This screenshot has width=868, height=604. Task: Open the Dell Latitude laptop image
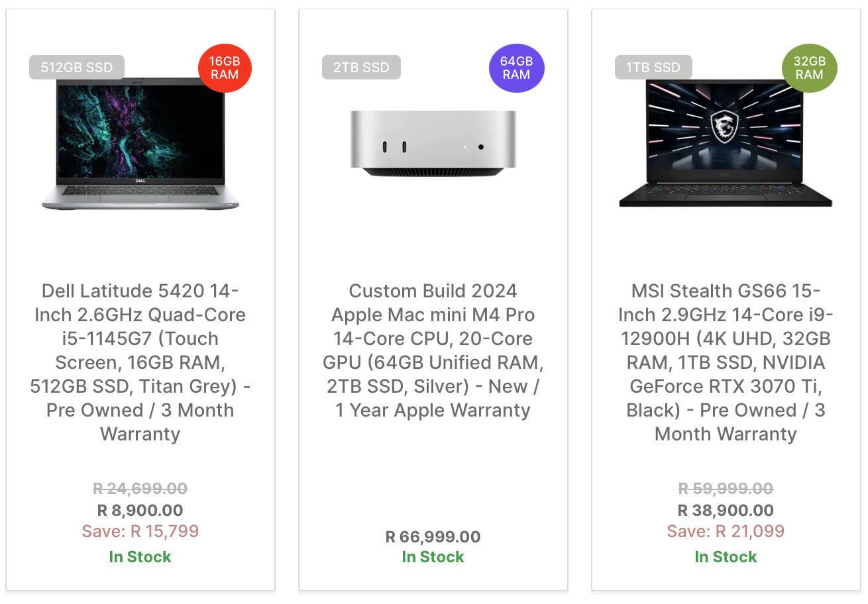(x=140, y=144)
